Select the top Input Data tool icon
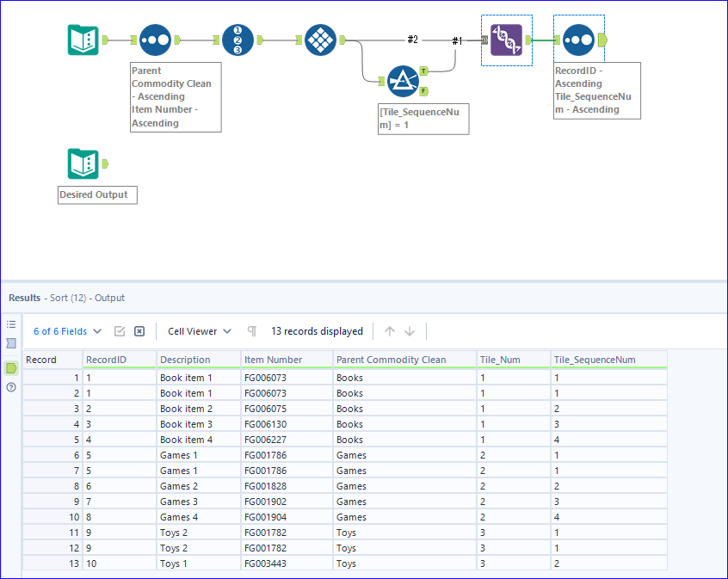This screenshot has height=579, width=728. click(x=83, y=40)
